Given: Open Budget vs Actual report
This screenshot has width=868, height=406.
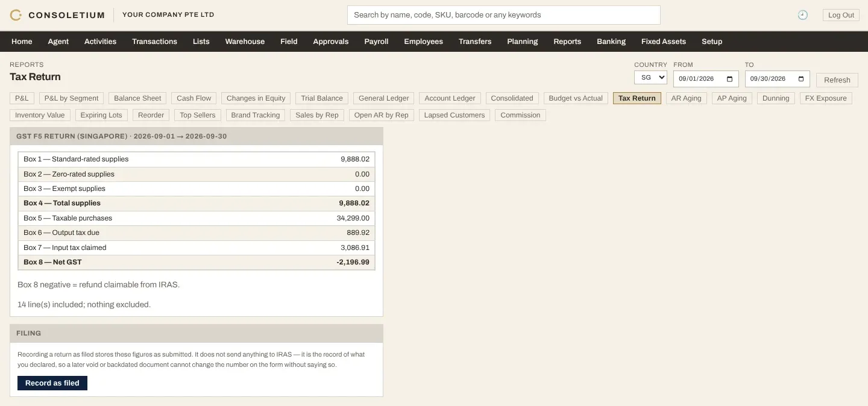Looking at the screenshot, I should coord(576,98).
